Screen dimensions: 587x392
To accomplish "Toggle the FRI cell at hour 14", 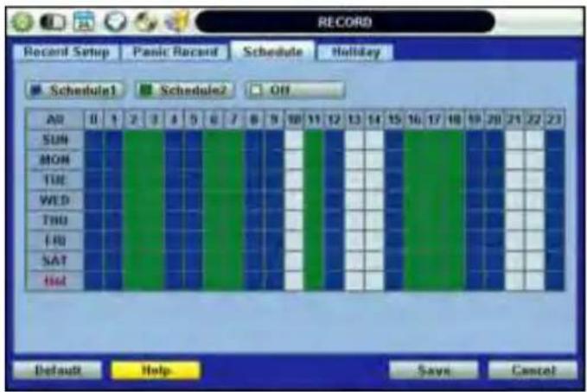I will (374, 241).
